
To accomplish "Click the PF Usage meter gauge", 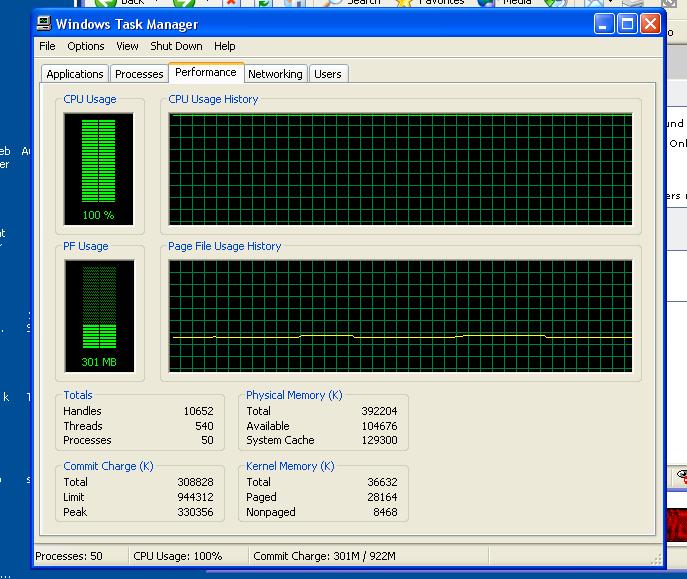I will coord(98,315).
